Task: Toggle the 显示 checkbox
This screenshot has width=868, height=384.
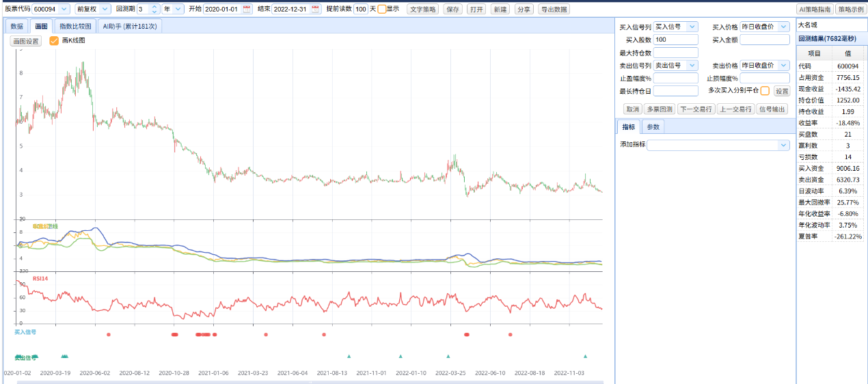Action: tap(381, 9)
